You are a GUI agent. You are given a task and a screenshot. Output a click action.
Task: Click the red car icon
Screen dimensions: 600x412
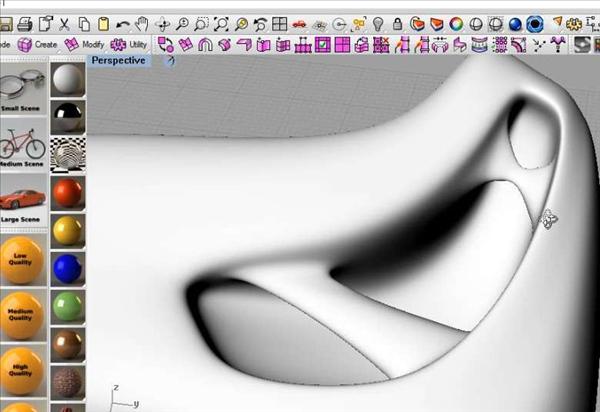tap(299, 25)
